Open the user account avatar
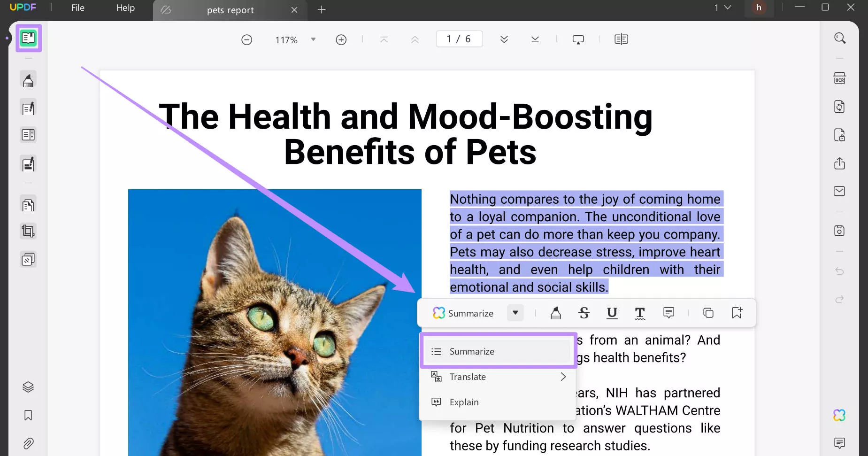The image size is (868, 456). click(759, 8)
